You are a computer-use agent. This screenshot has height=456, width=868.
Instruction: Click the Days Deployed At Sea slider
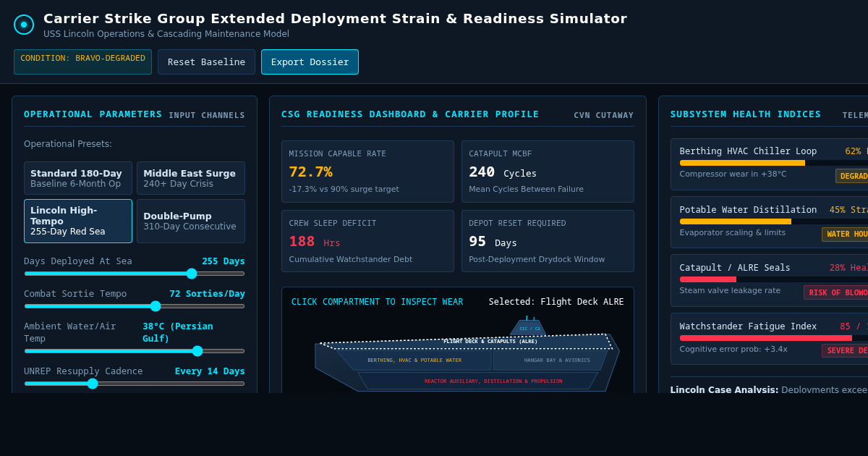tap(135, 274)
